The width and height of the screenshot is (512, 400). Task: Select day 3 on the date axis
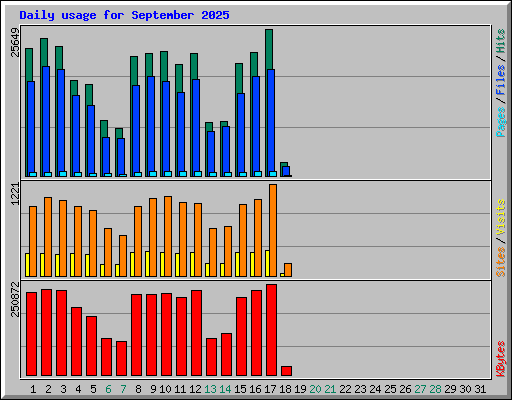63,389
